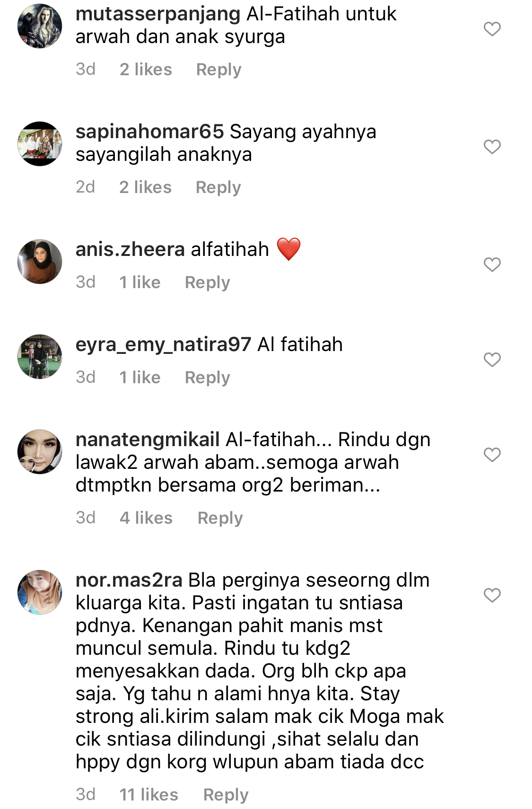Open nanatengmikail's profile photo
The height and width of the screenshot is (809, 532).
click(40, 451)
